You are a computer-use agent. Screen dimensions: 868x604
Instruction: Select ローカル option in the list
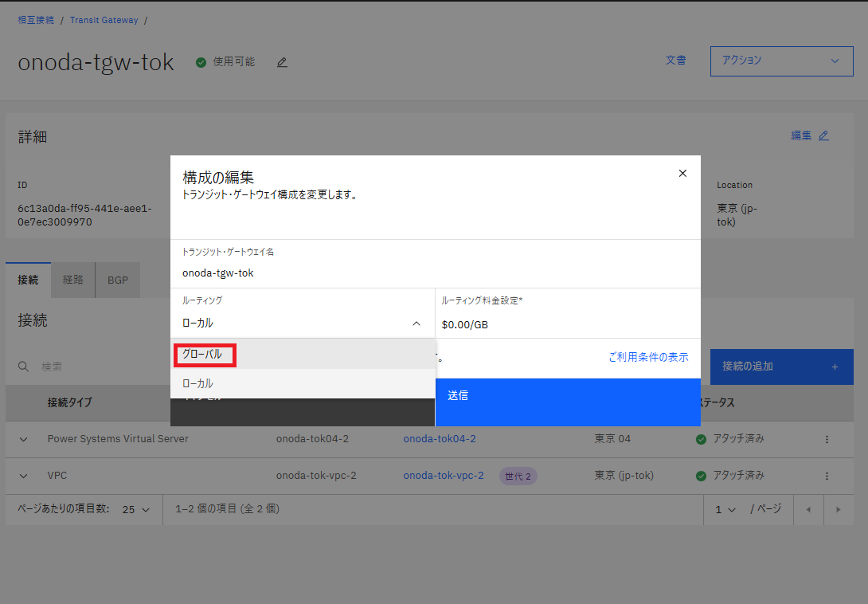point(303,383)
